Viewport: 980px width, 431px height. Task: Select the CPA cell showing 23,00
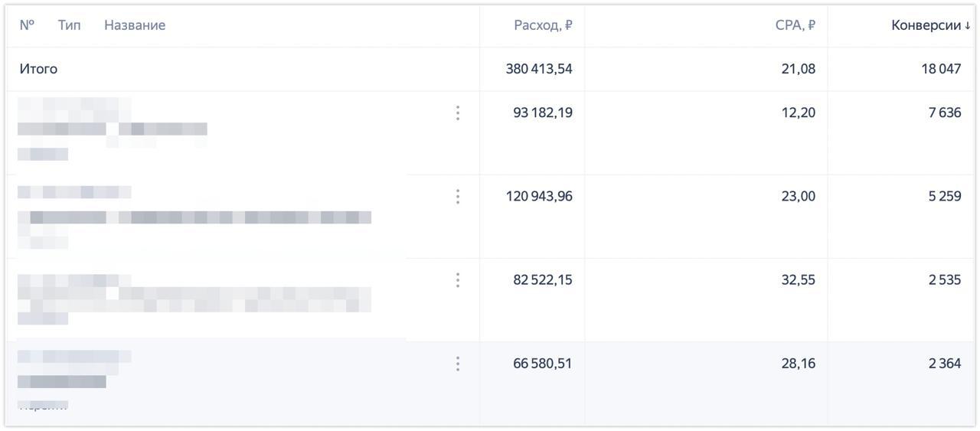coord(798,196)
